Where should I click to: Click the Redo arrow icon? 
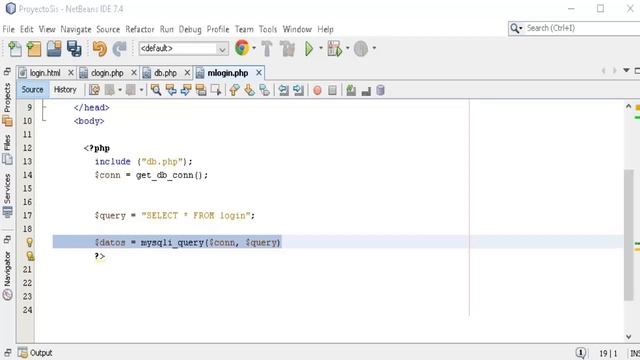[120, 49]
